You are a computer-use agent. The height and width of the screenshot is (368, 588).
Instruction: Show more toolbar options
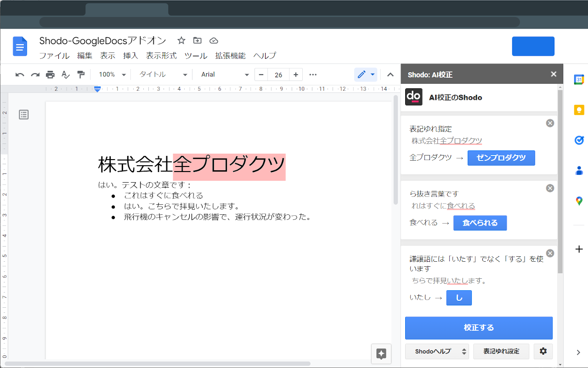coord(313,75)
